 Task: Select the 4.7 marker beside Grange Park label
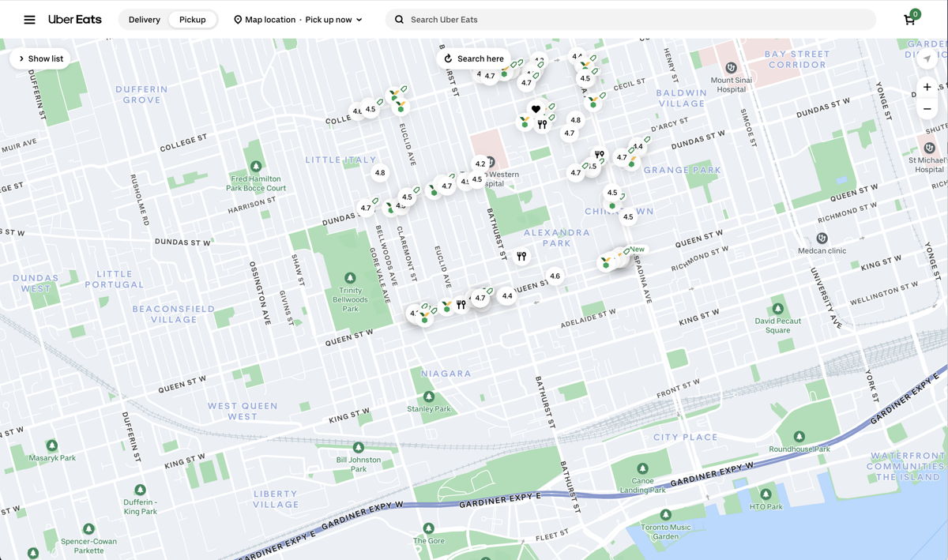click(x=622, y=157)
